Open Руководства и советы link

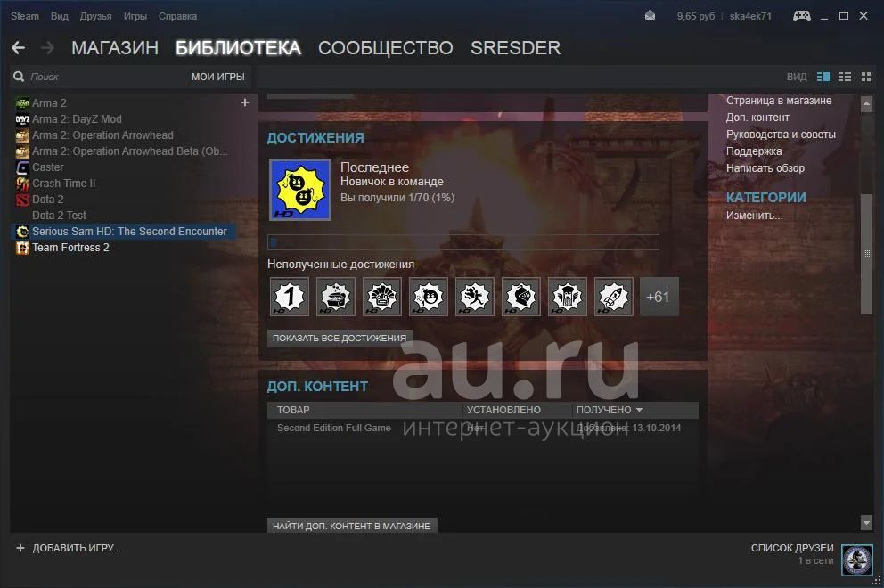tap(781, 135)
